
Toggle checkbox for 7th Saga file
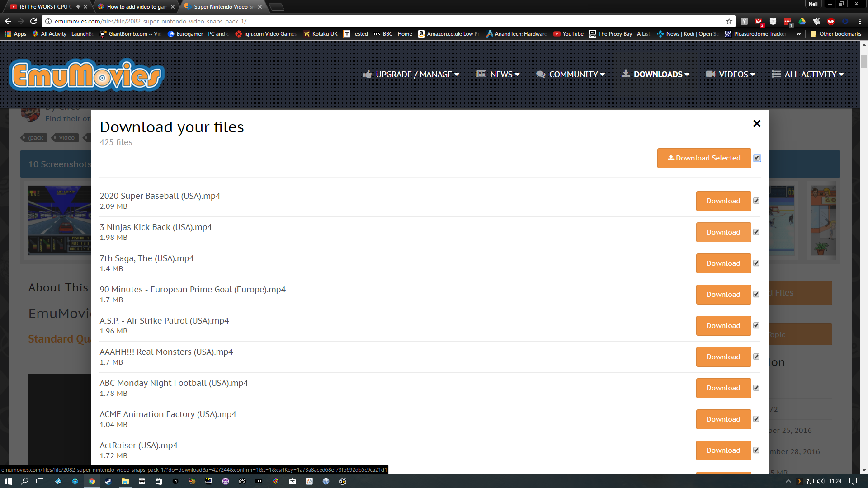pyautogui.click(x=756, y=263)
